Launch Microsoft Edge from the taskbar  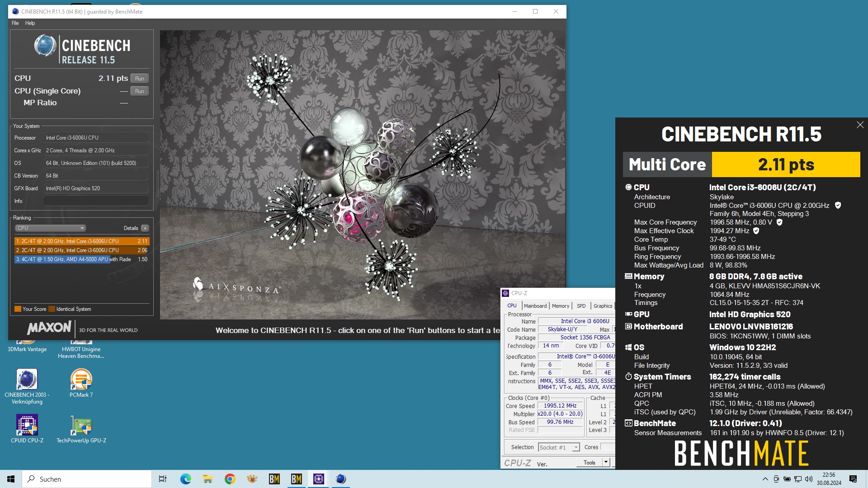coord(185,479)
